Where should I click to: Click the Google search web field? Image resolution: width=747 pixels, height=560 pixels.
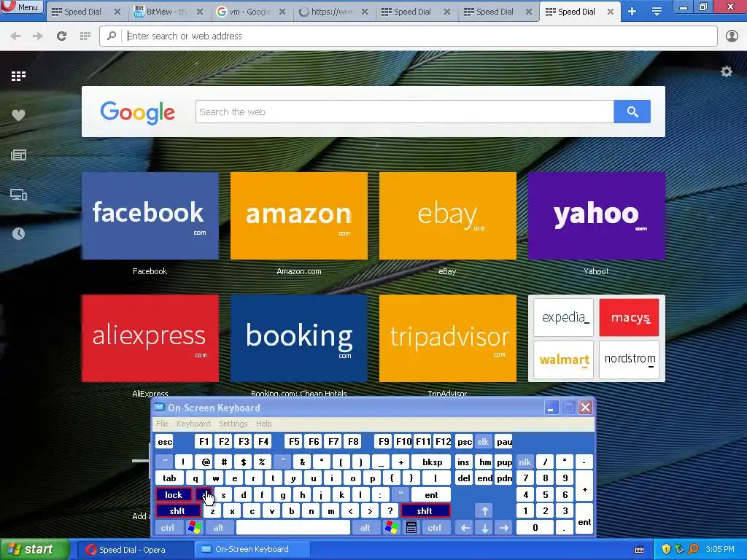pyautogui.click(x=404, y=112)
